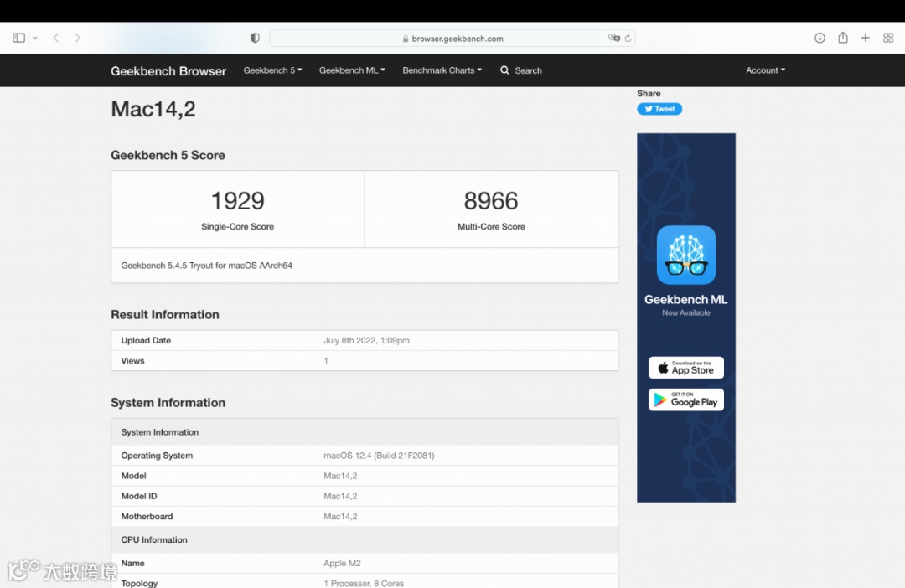The width and height of the screenshot is (905, 588).
Task: Click the Search magnifier icon
Action: coord(504,70)
